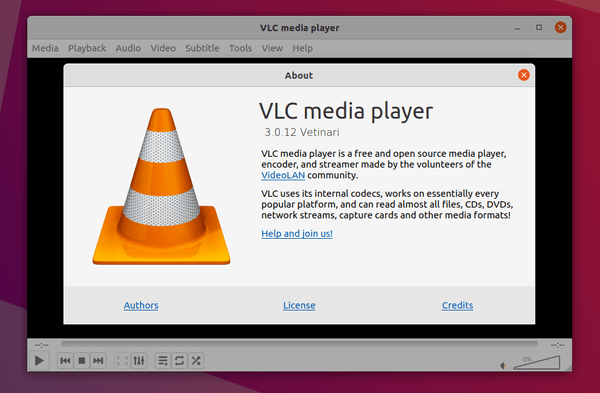600x393 pixels.
Task: View the License link
Action: coord(299,305)
